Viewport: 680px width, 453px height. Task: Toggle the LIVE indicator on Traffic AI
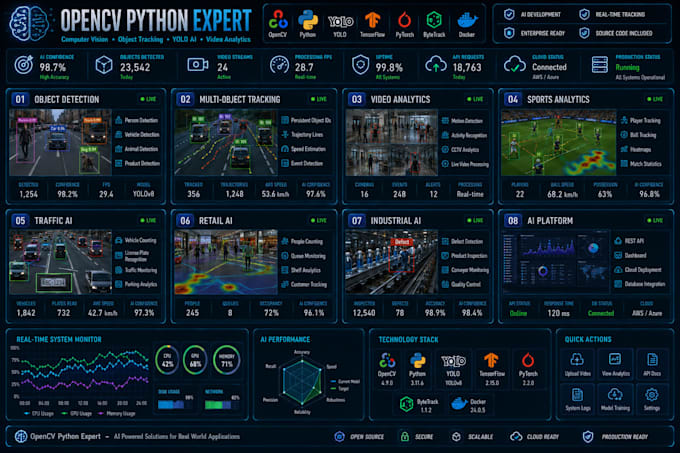[148, 221]
